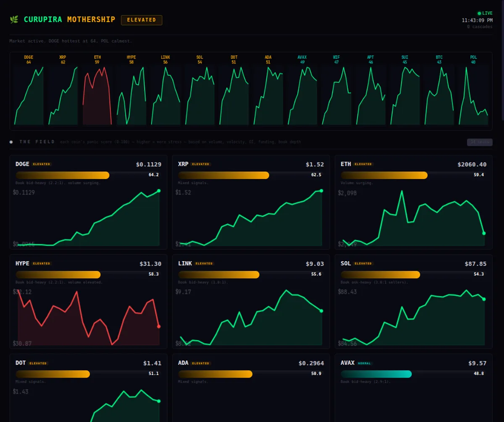Click the leaf logo icon in the header
Image resolution: width=504 pixels, height=422 pixels.
coord(13,19)
